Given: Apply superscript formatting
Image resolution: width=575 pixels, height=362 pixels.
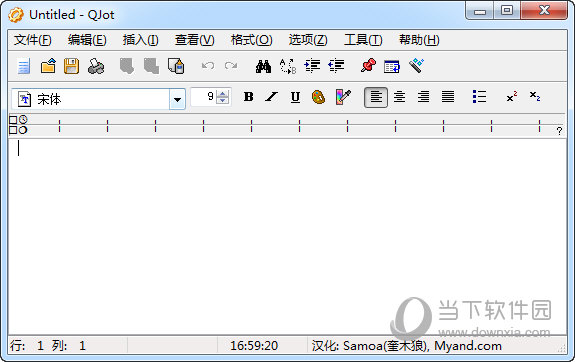Looking at the screenshot, I should pyautogui.click(x=512, y=97).
